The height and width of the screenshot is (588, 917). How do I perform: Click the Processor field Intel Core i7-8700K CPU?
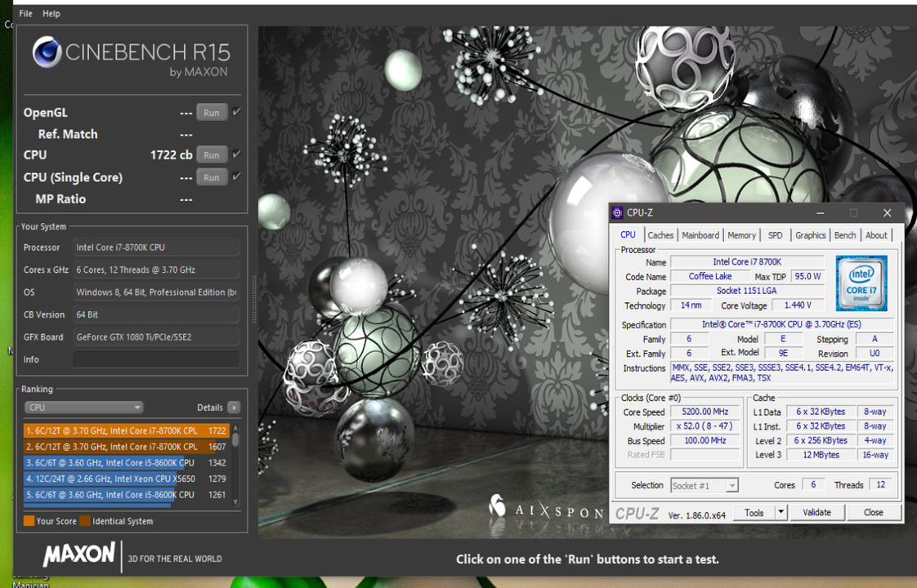tap(156, 247)
